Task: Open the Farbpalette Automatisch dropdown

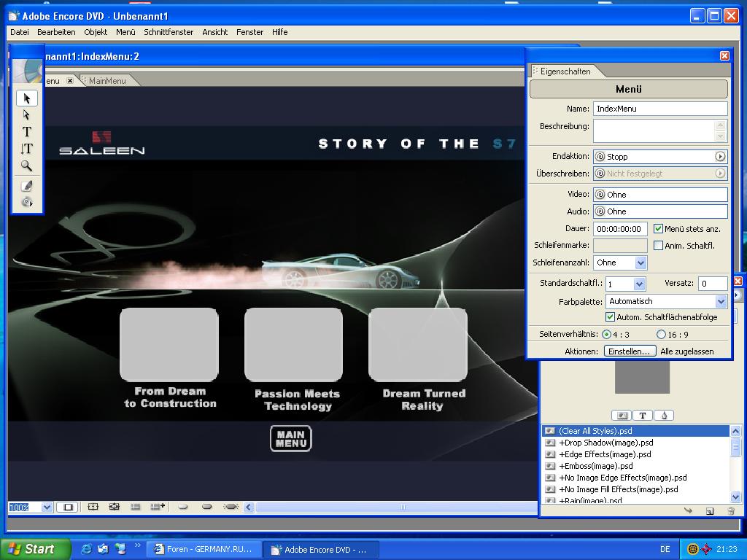Action: (x=721, y=301)
